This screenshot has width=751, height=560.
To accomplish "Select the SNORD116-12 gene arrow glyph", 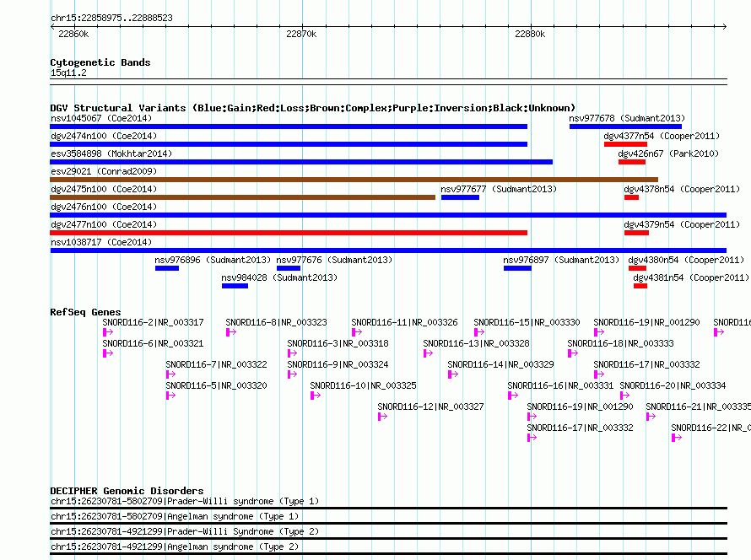I will coord(382,417).
